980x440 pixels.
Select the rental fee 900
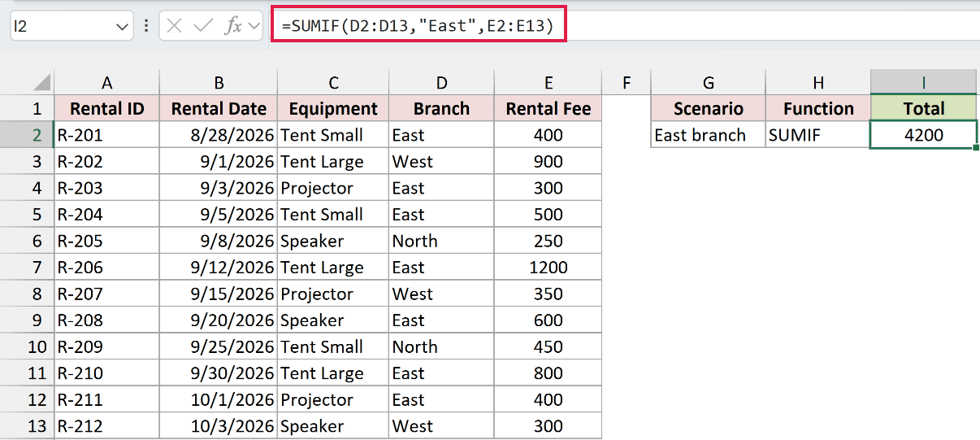coord(549,162)
